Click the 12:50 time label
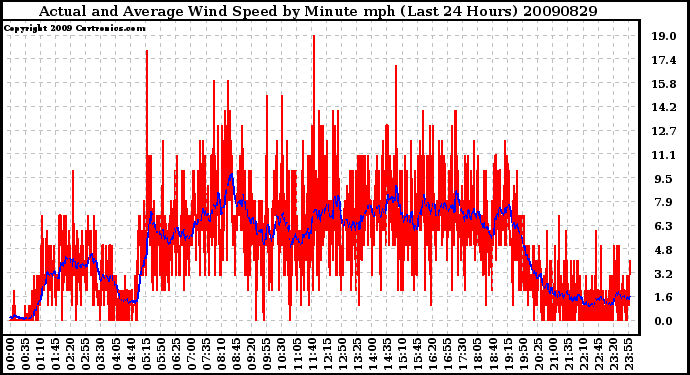 342,355
